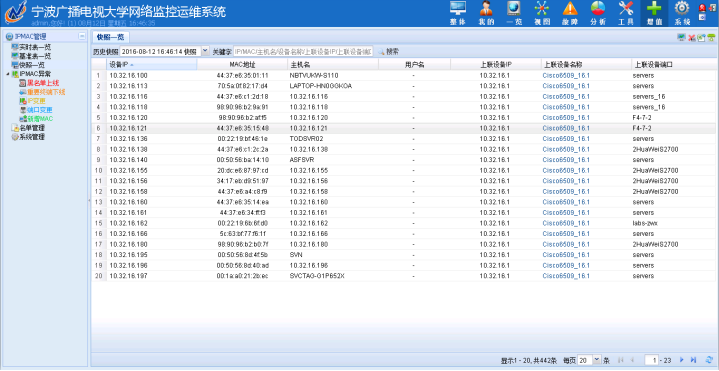Collapse the IPMAC管理 panel with minus button
Image resolution: width=719 pixels, height=371 pixels.
82,36
